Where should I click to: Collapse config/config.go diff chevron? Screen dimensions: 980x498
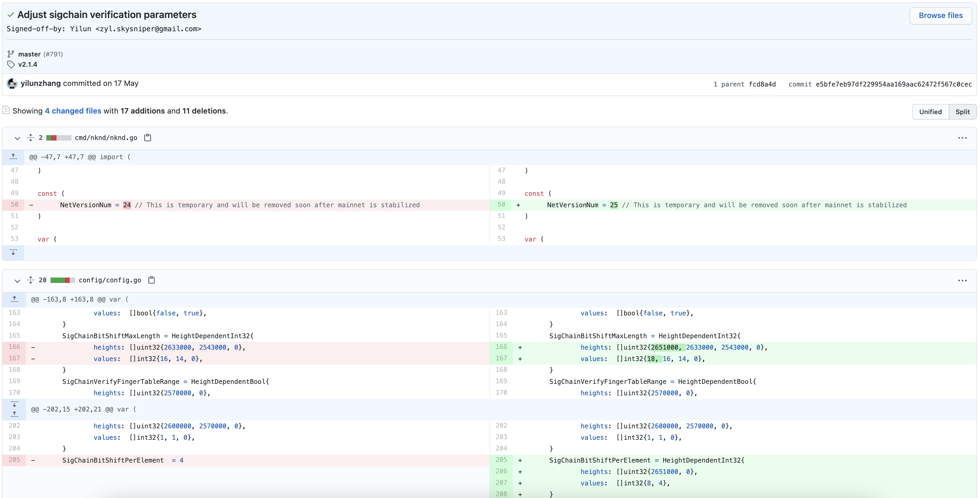click(17, 281)
